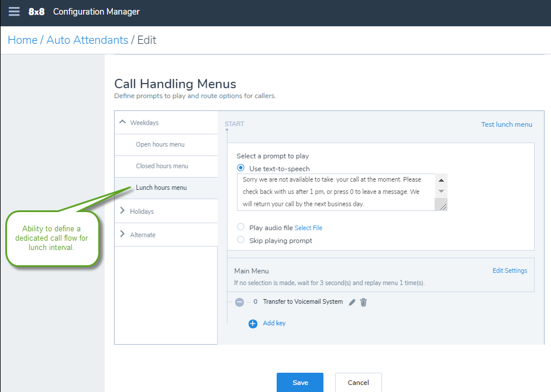Choose the Skip playing prompt option
This screenshot has height=392, width=551.
coord(241,240)
